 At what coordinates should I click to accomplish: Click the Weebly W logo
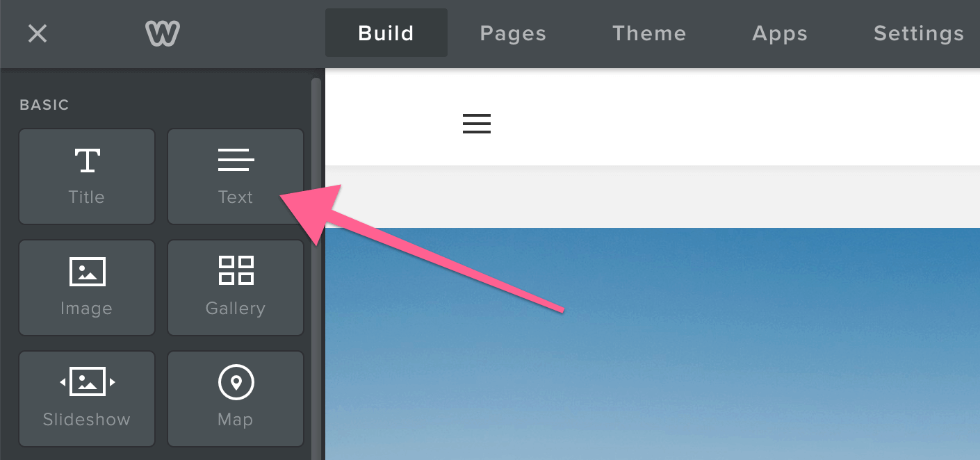coord(163,33)
